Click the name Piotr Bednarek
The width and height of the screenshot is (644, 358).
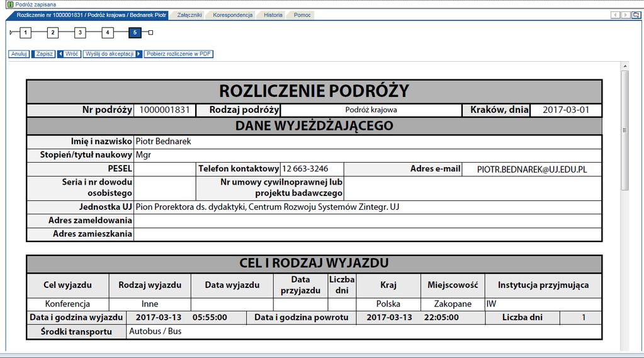pyautogui.click(x=164, y=141)
